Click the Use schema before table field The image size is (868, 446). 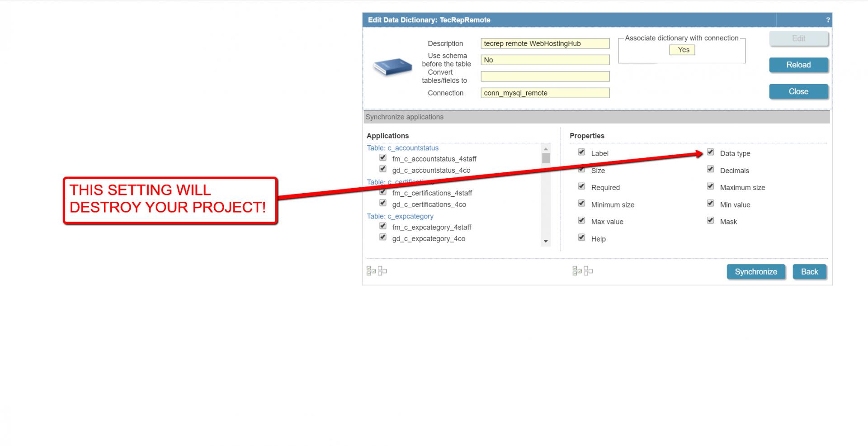545,60
